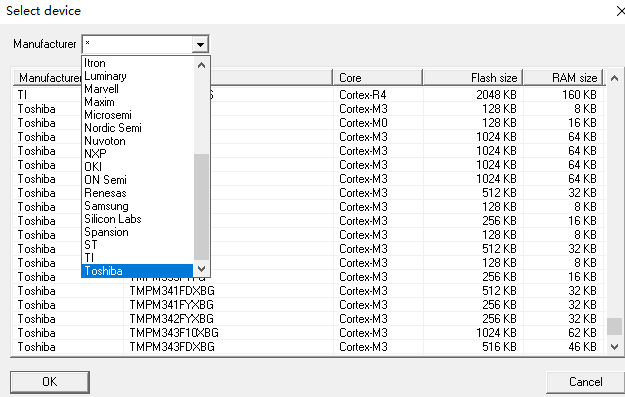This screenshot has width=625, height=397.
Task: Pick Nordic Semi in the manufacturer dropdown
Action: coord(137,128)
